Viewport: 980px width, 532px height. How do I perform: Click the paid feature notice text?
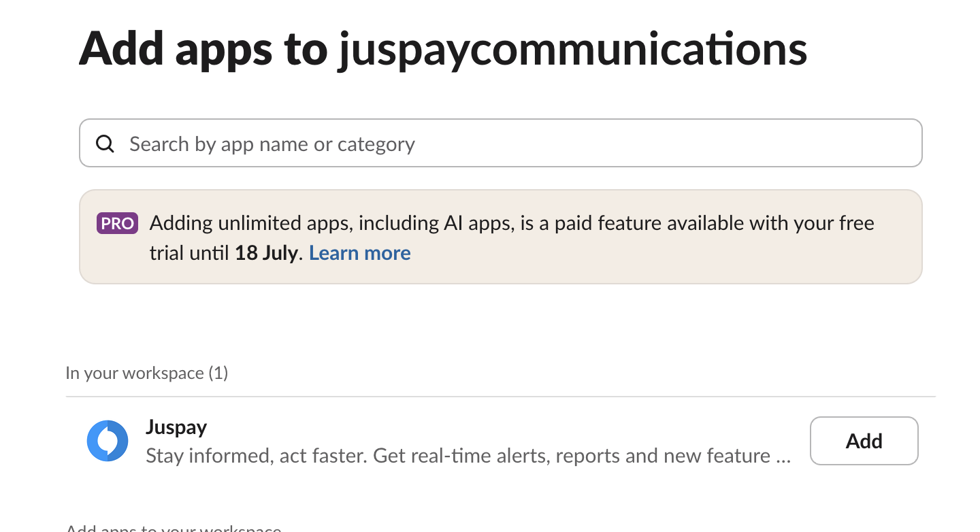pyautogui.click(x=512, y=223)
